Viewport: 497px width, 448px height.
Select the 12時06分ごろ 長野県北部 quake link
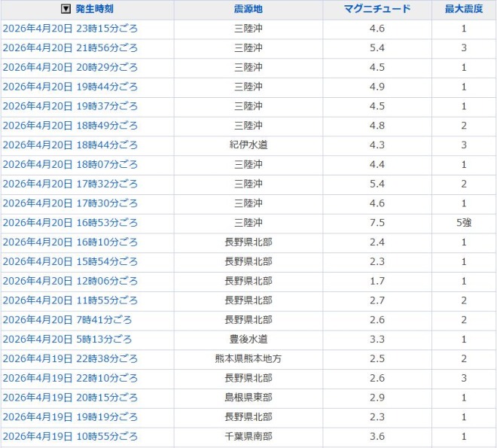tap(70, 281)
